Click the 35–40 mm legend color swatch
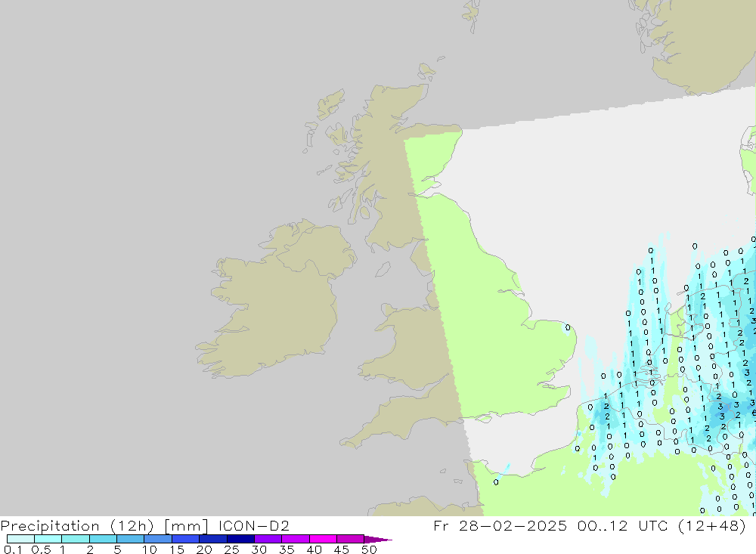756x554 pixels. pyautogui.click(x=295, y=539)
